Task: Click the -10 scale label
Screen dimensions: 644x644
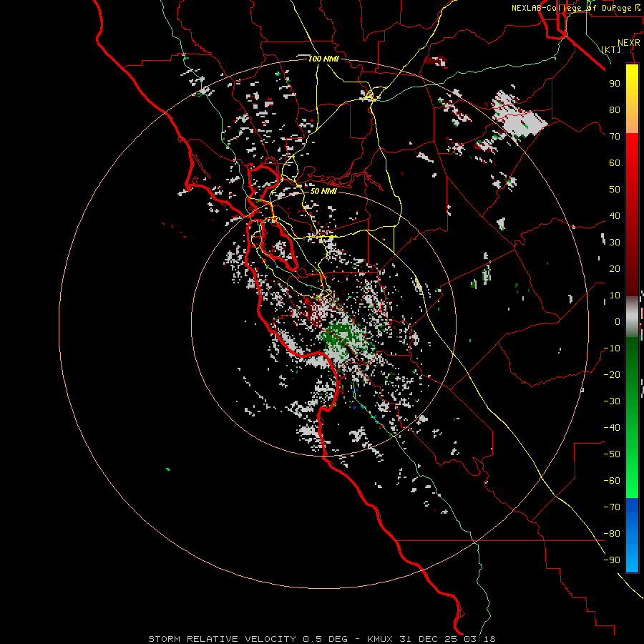Action: 612,348
